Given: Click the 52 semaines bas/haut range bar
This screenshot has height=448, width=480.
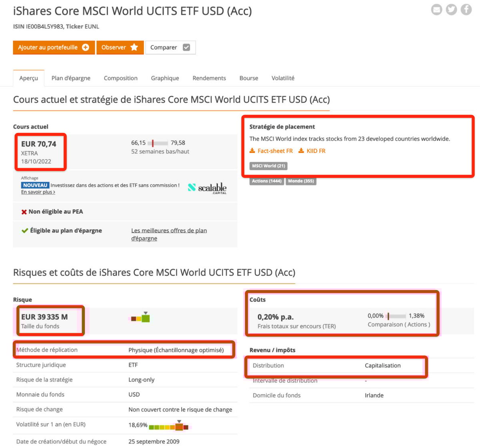Looking at the screenshot, I should 158,143.
